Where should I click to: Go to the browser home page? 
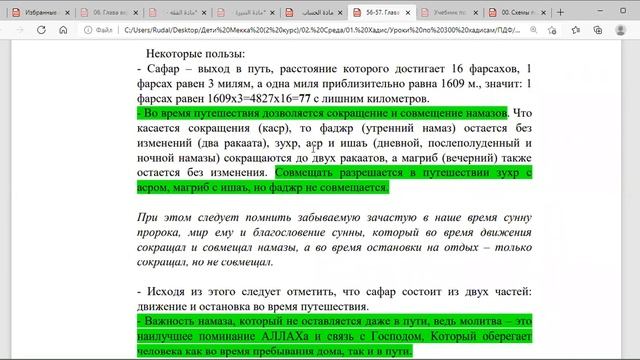coord(63,30)
